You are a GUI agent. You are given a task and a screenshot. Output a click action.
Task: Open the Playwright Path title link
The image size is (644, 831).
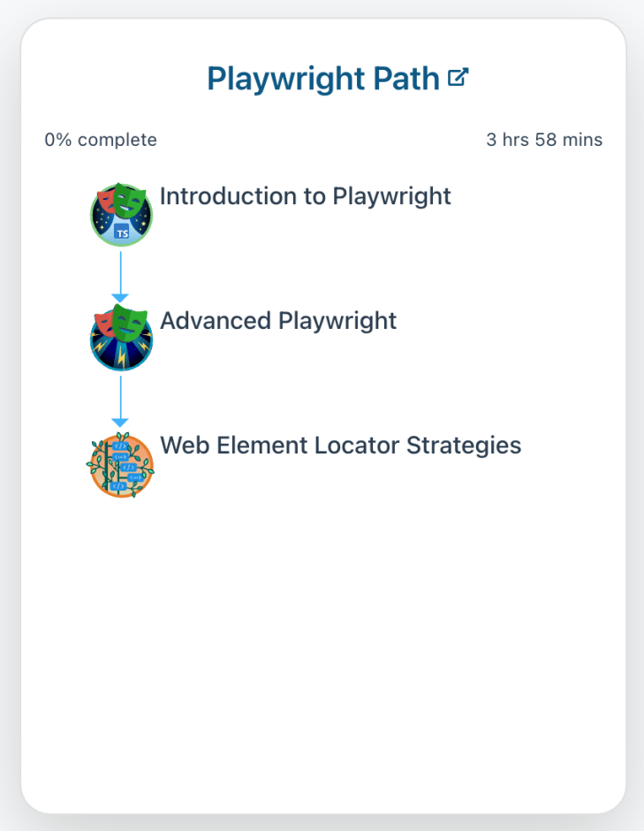(x=322, y=79)
